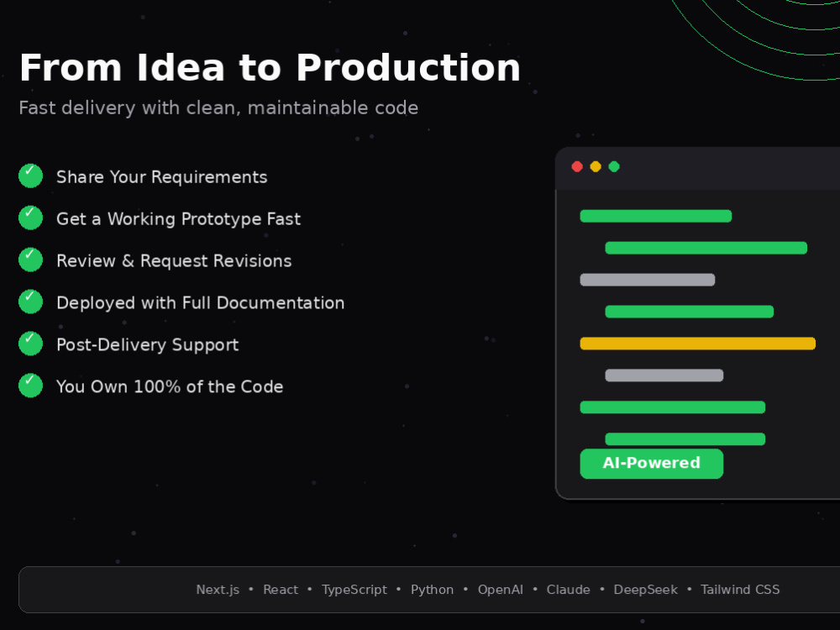Click the checkmark icon beside Share Your Requirements
The height and width of the screenshot is (630, 840).
pos(30,176)
